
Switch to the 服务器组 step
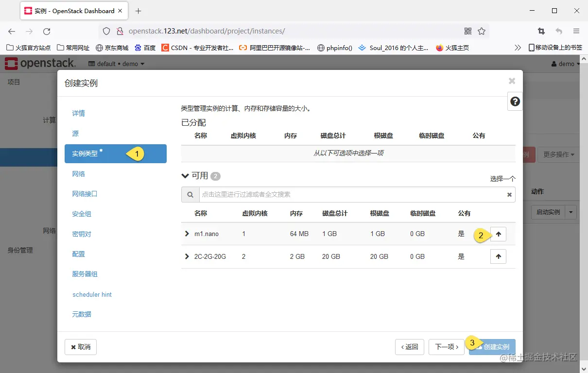(85, 274)
